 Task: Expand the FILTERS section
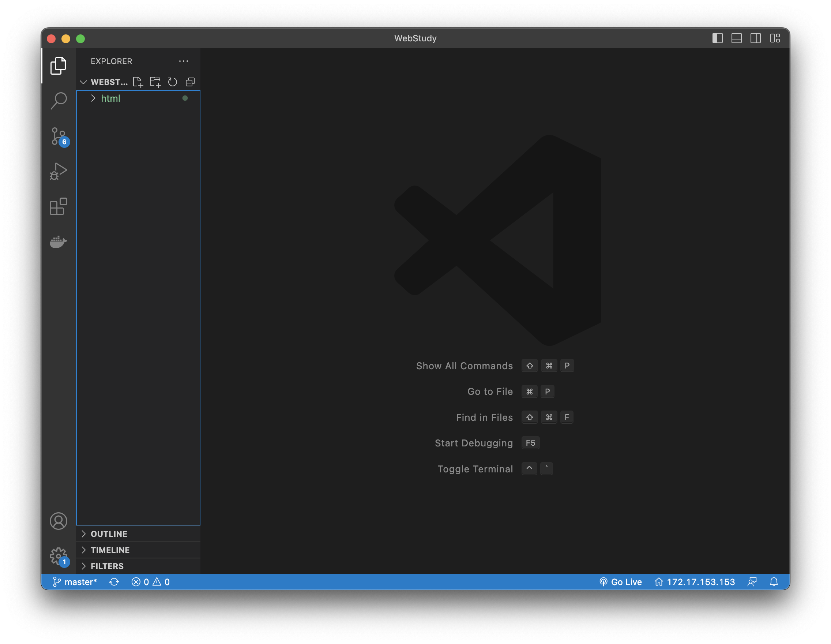[138, 566]
